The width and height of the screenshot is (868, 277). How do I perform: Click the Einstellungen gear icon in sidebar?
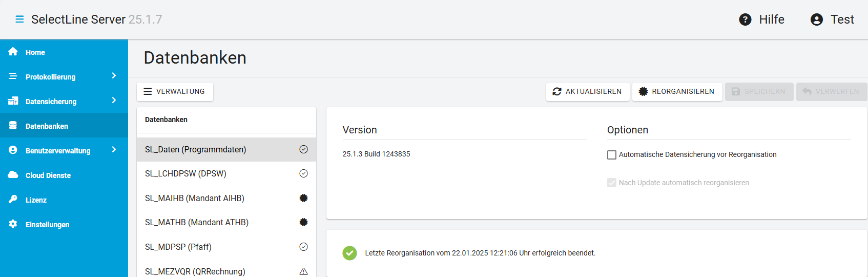[13, 224]
